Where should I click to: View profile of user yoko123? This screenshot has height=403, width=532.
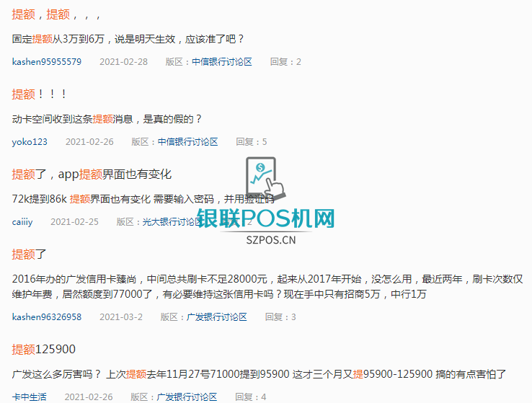[x=30, y=142]
